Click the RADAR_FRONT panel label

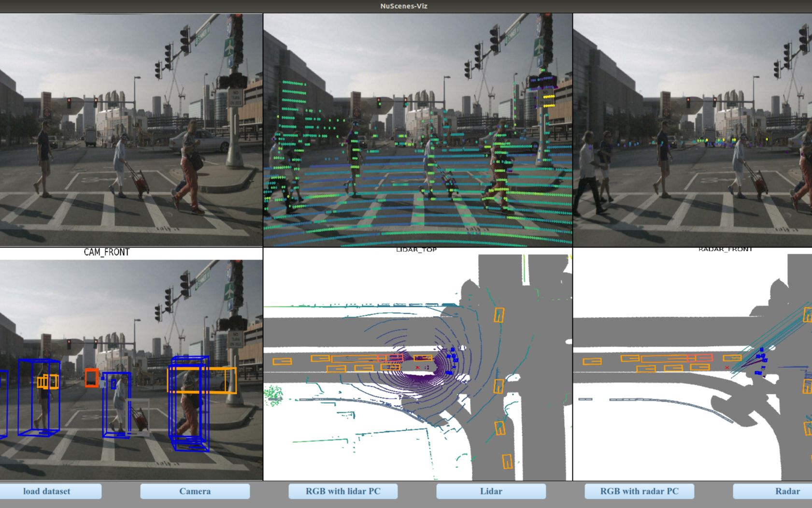(x=725, y=250)
